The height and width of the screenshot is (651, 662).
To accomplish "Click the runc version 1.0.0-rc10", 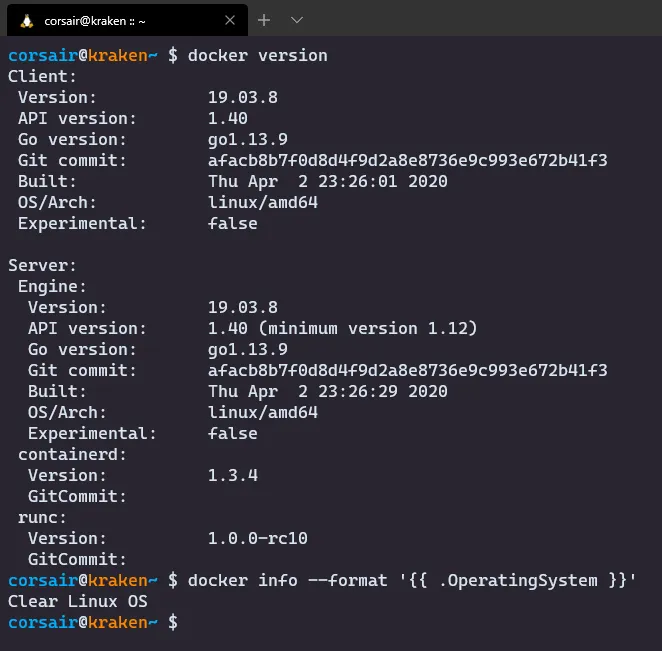I will click(257, 538).
